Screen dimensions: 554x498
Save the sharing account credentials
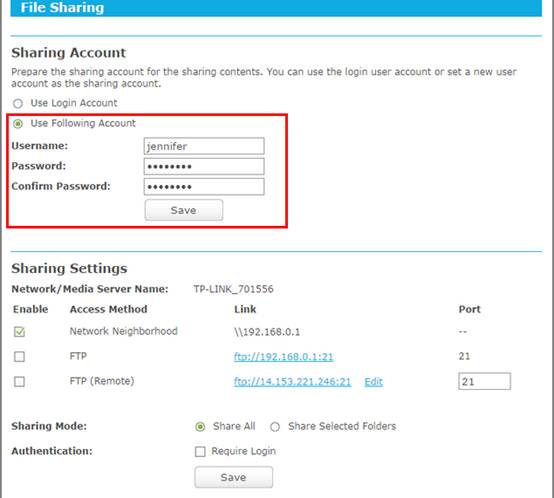pyautogui.click(x=184, y=210)
